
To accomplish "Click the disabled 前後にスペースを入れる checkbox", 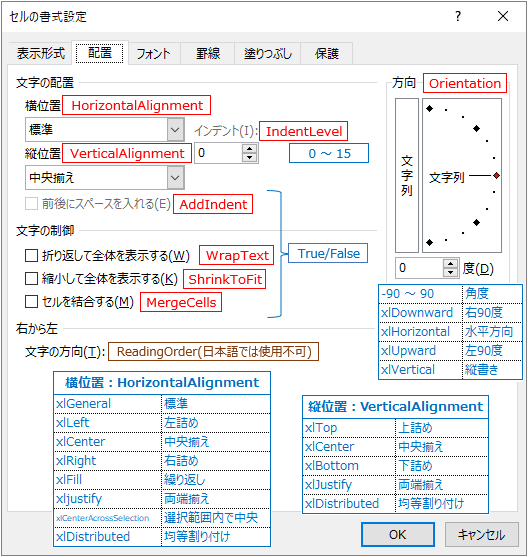I will tap(31, 204).
